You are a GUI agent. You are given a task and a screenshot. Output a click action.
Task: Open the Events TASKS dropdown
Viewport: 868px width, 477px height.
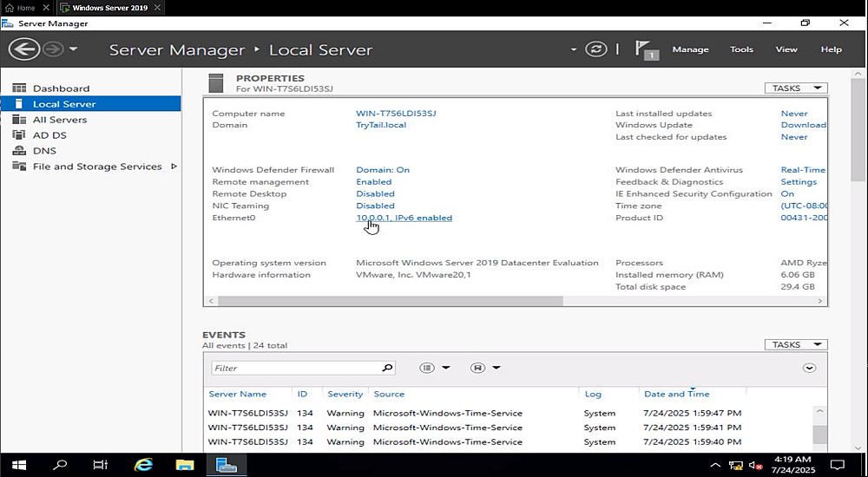point(795,344)
